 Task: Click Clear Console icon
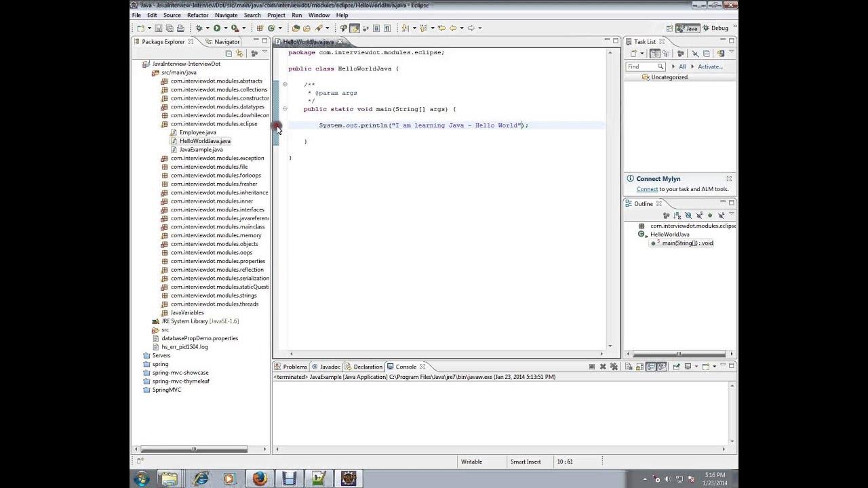coord(629,367)
